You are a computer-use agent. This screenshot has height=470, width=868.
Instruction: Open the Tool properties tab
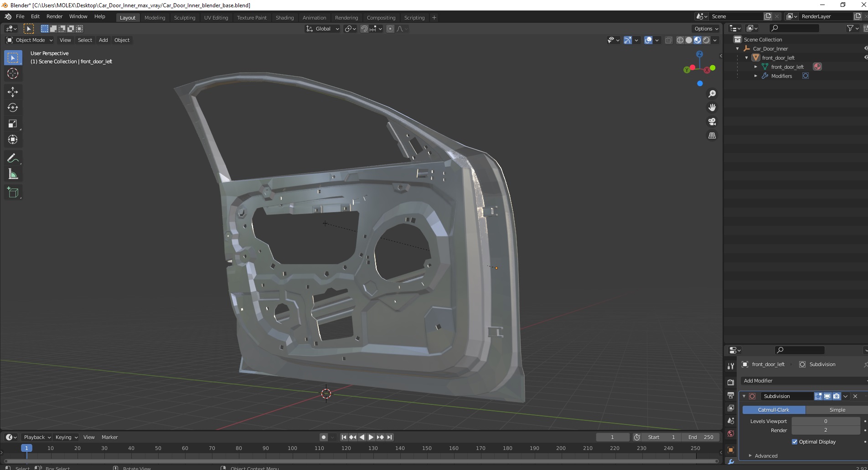731,366
